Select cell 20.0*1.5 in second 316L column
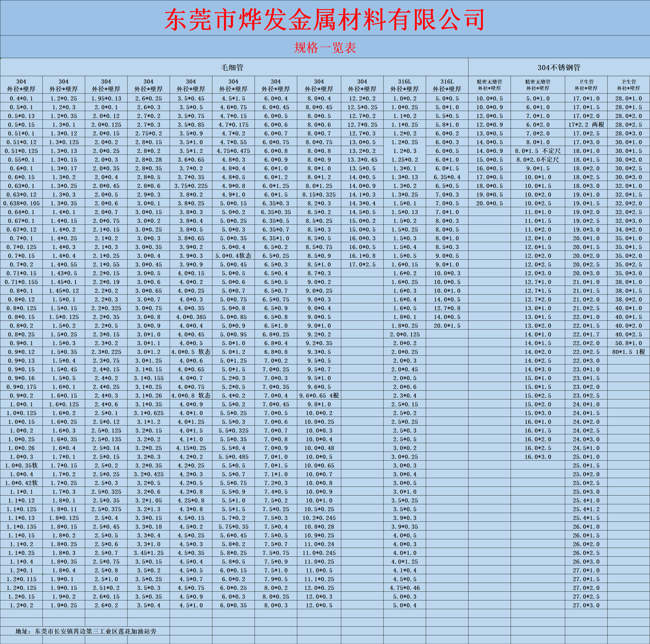This screenshot has height=644, width=650. [447, 326]
